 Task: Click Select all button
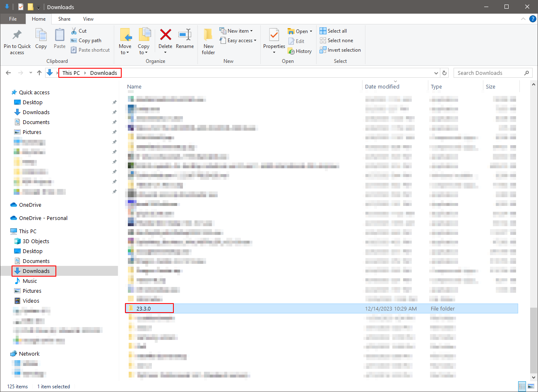point(333,31)
